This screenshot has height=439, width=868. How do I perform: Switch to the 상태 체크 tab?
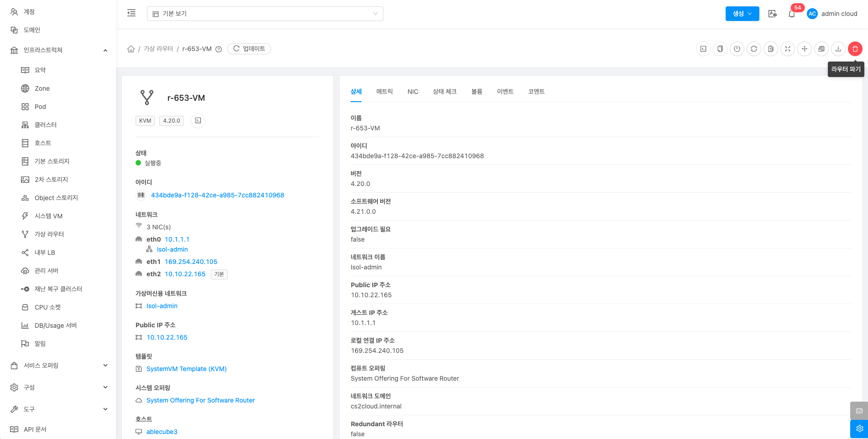pyautogui.click(x=444, y=92)
